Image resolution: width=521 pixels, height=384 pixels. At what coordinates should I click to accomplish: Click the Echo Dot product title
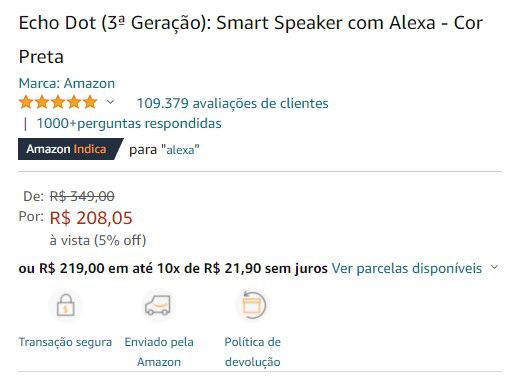coord(251,40)
